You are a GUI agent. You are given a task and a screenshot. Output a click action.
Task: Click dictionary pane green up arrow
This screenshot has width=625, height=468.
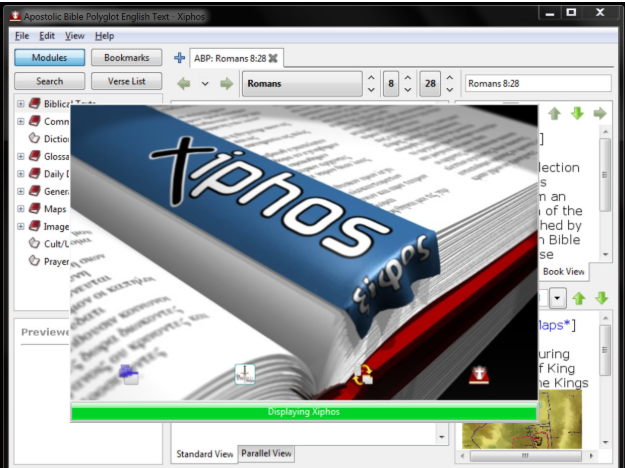click(x=579, y=298)
